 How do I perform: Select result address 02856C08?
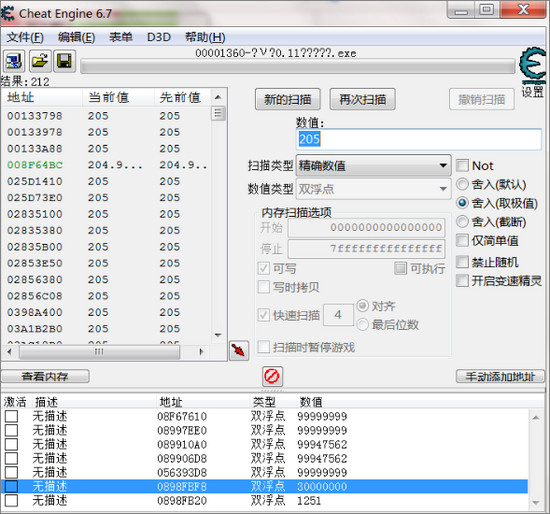(x=35, y=296)
